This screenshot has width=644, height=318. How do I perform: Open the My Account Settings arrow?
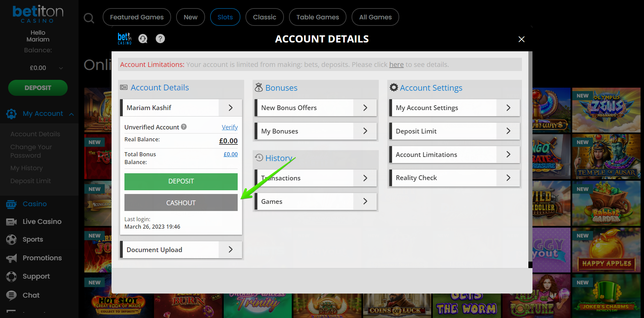pyautogui.click(x=508, y=108)
